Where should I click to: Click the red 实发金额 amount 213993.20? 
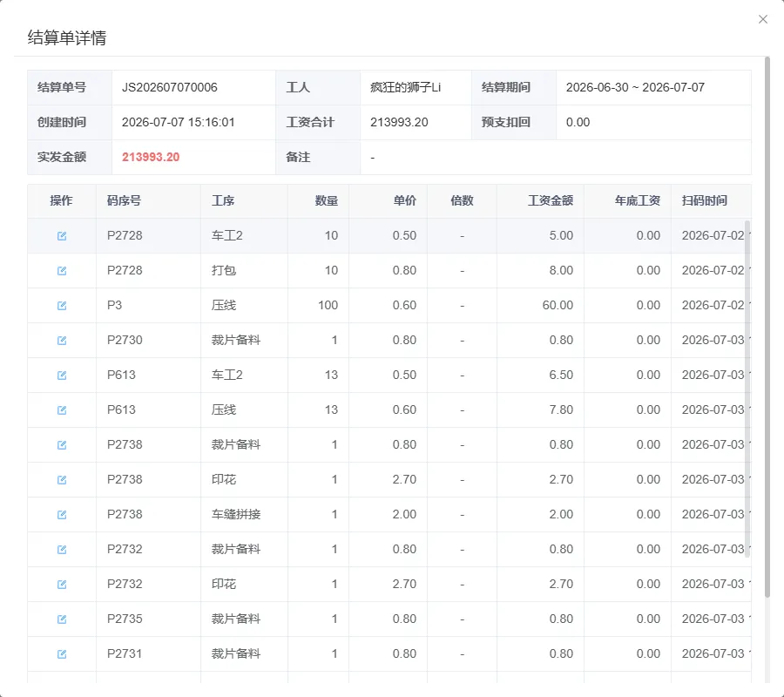151,157
